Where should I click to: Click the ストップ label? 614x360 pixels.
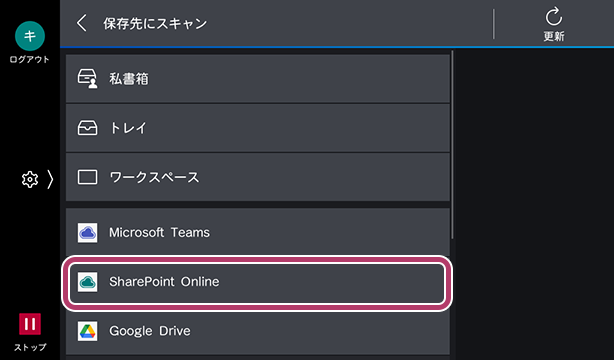(x=30, y=347)
